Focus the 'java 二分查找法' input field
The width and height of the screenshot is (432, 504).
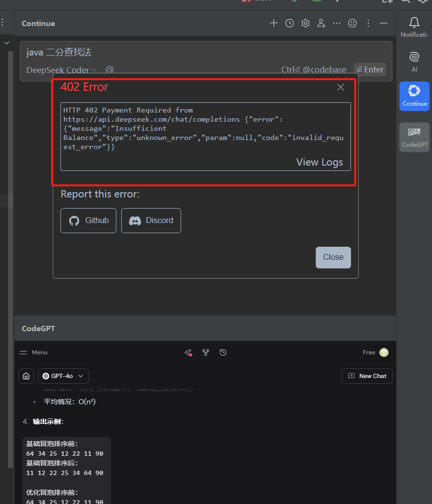pos(206,53)
